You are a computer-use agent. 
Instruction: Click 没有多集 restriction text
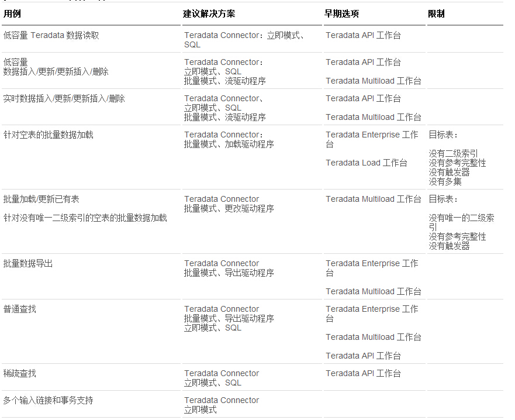click(x=445, y=182)
